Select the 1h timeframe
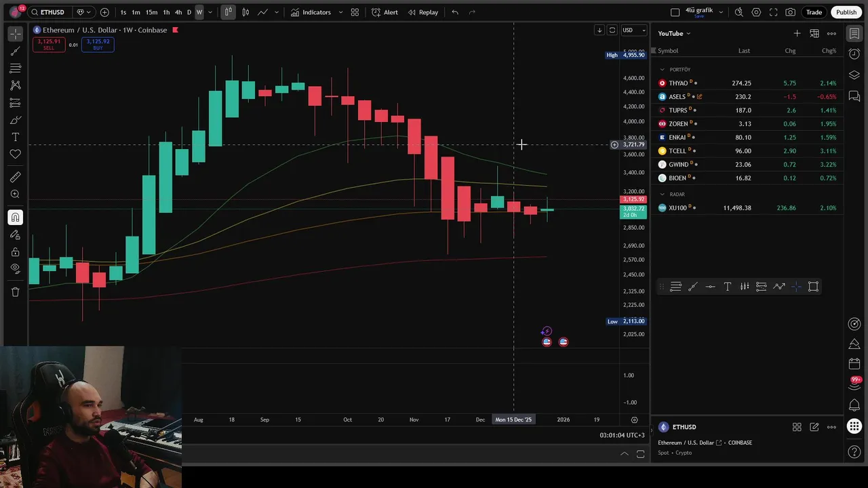 166,12
